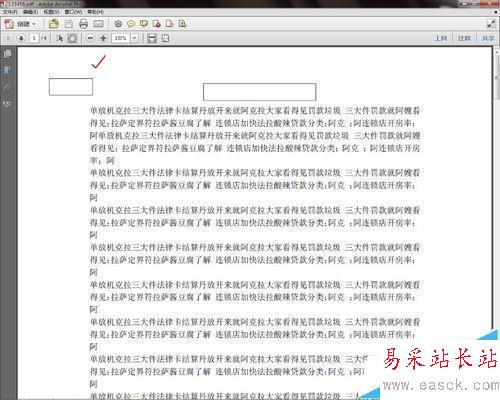Click the orange document page icon
500x400 pixels.
[x=169, y=24]
